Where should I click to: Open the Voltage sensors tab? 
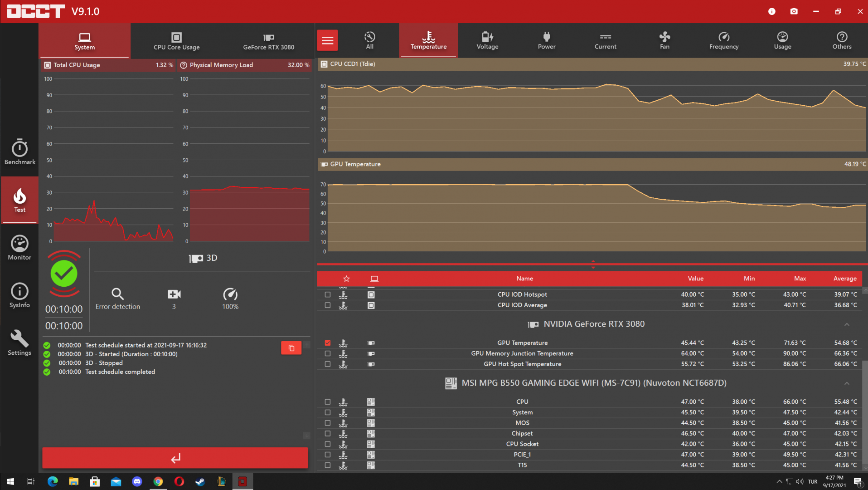click(487, 40)
